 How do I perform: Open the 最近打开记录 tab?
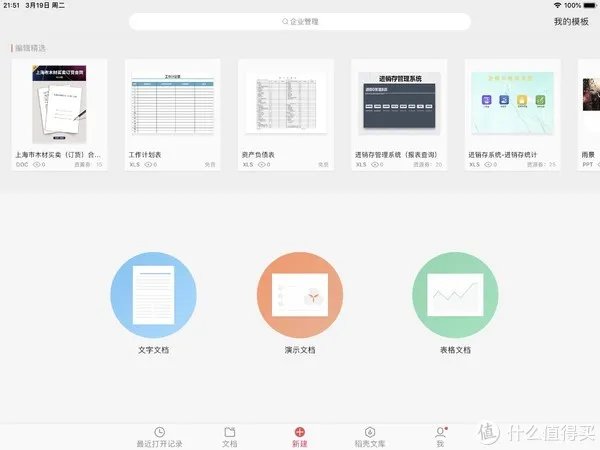(x=160, y=437)
